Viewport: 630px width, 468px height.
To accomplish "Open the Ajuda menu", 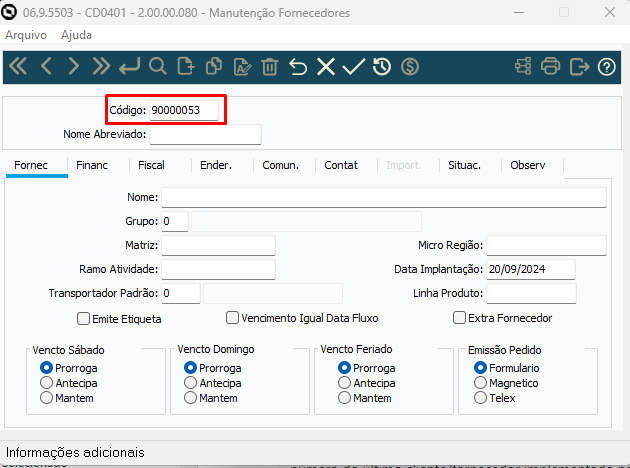I will point(76,35).
